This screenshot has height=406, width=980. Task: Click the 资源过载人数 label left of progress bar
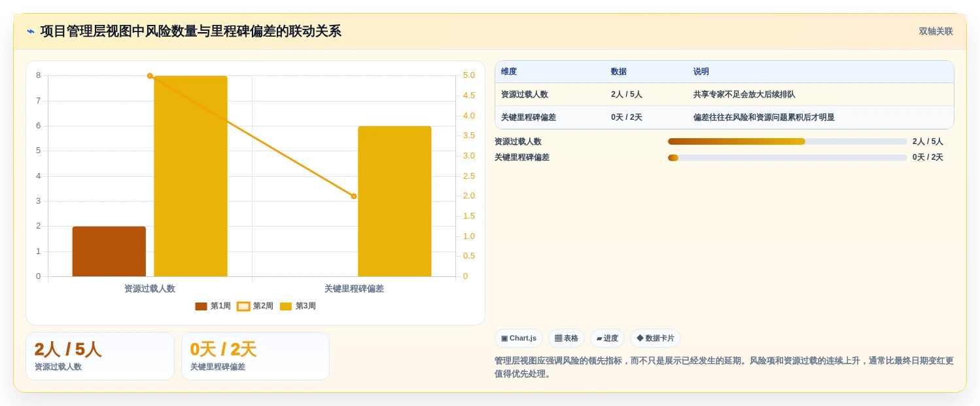[x=518, y=141]
